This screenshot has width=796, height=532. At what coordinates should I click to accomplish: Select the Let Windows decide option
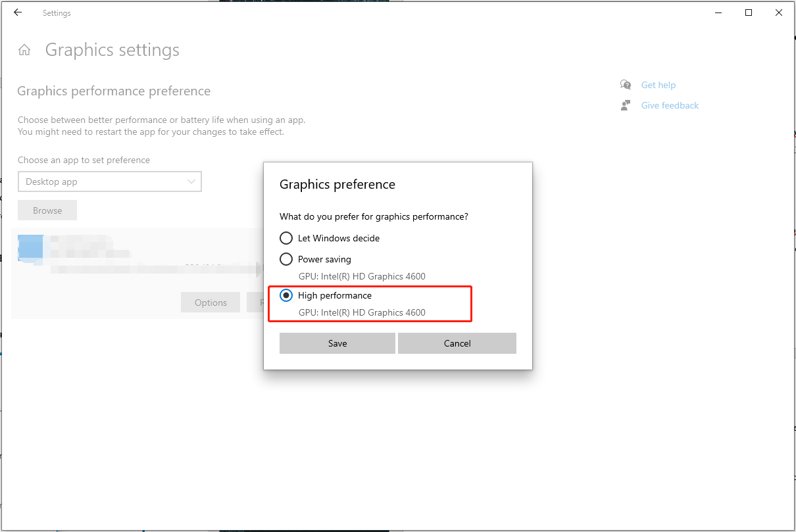(x=286, y=238)
